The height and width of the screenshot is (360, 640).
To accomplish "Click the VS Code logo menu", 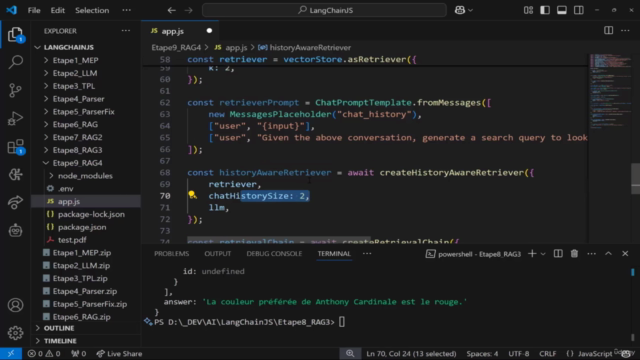I will click(11, 10).
